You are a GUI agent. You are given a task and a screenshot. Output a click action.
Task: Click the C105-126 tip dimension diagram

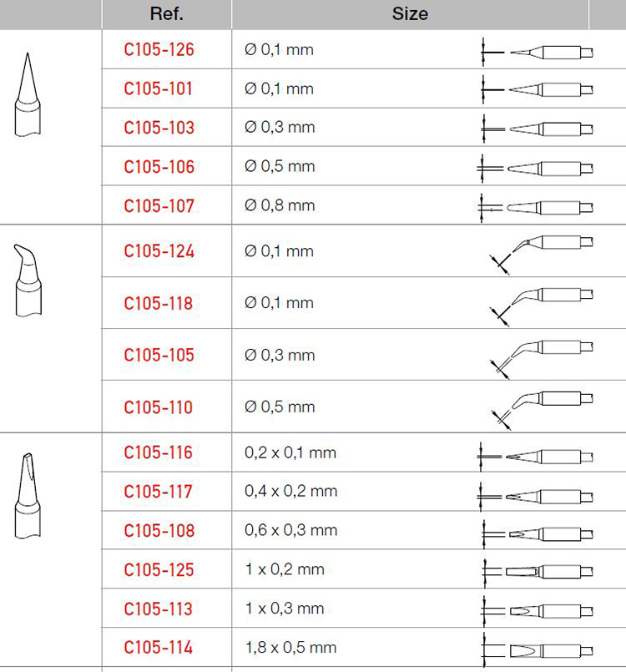[538, 52]
